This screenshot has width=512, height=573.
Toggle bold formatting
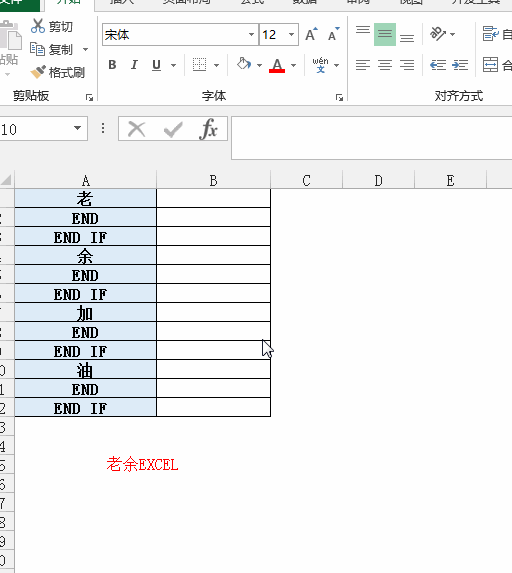[112, 65]
